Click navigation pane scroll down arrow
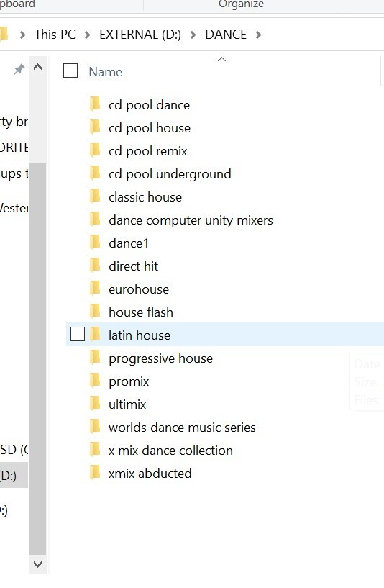The width and height of the screenshot is (384, 588). tap(37, 564)
